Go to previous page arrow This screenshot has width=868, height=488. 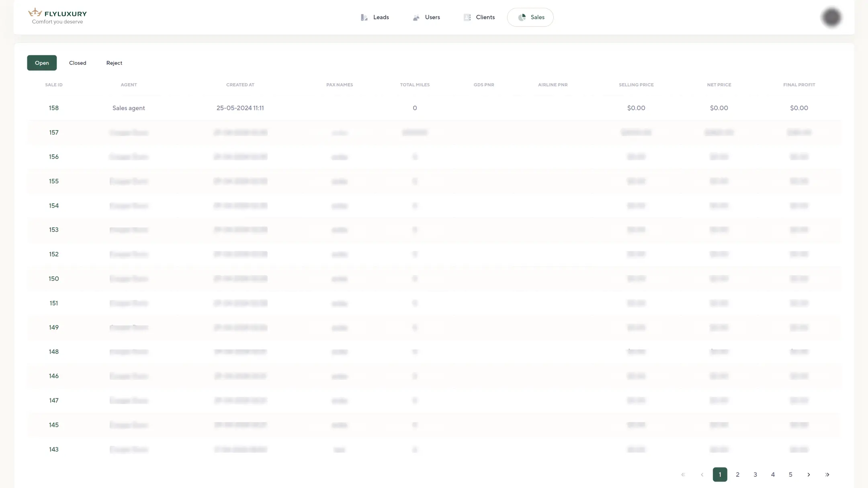pyautogui.click(x=702, y=474)
